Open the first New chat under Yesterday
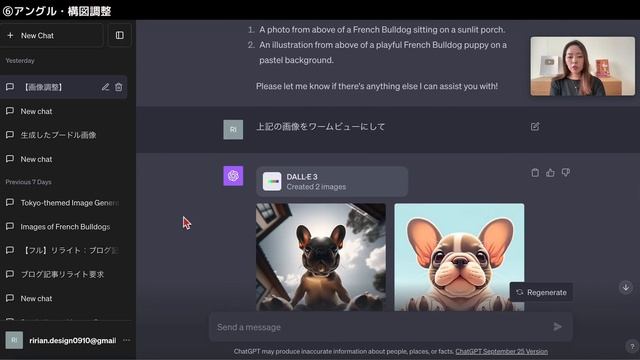Screen dimensions: 640x360 64,111
